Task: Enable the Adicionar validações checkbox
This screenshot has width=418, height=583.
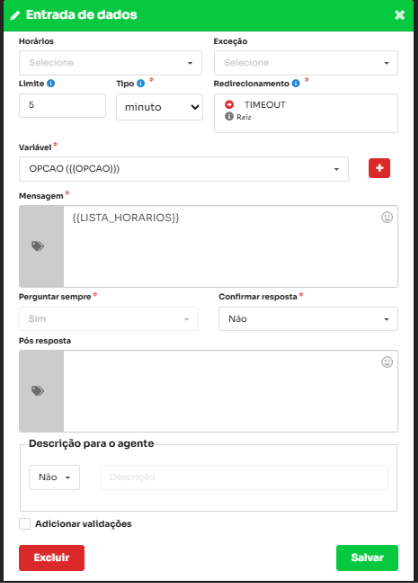Action: pyautogui.click(x=25, y=524)
